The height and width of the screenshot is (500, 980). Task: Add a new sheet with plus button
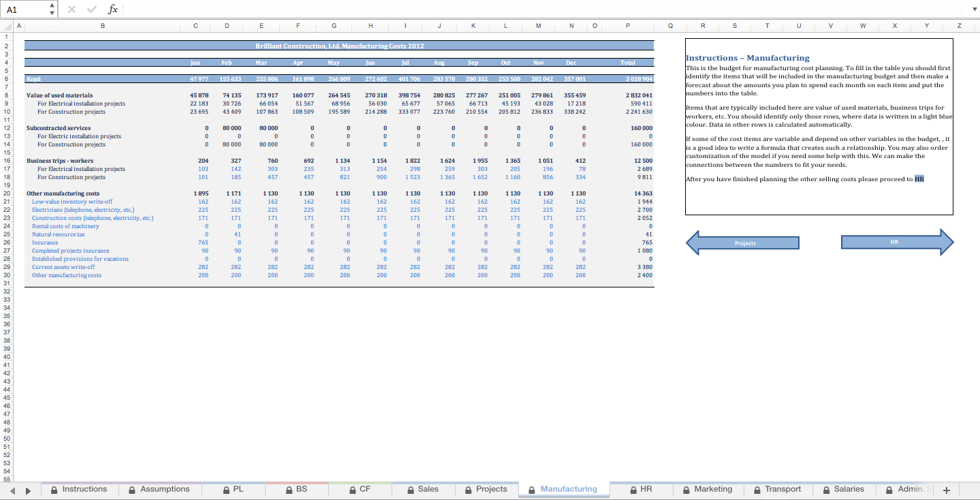(x=946, y=490)
